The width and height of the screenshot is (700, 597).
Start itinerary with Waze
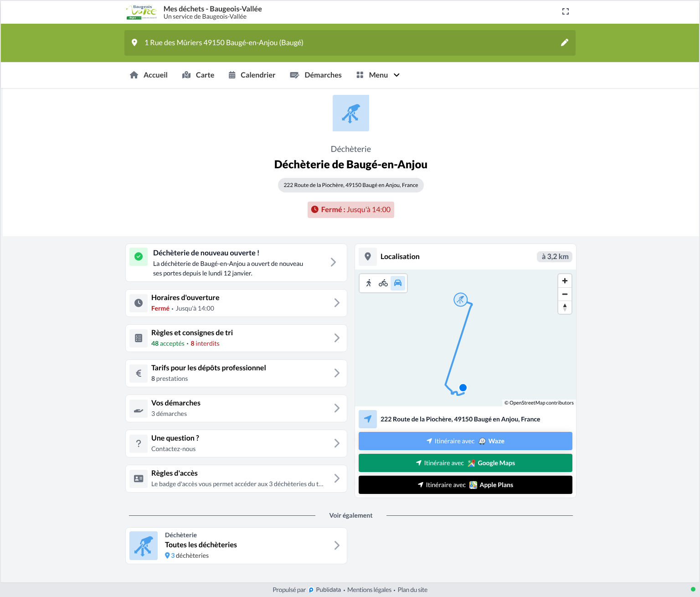tap(465, 441)
